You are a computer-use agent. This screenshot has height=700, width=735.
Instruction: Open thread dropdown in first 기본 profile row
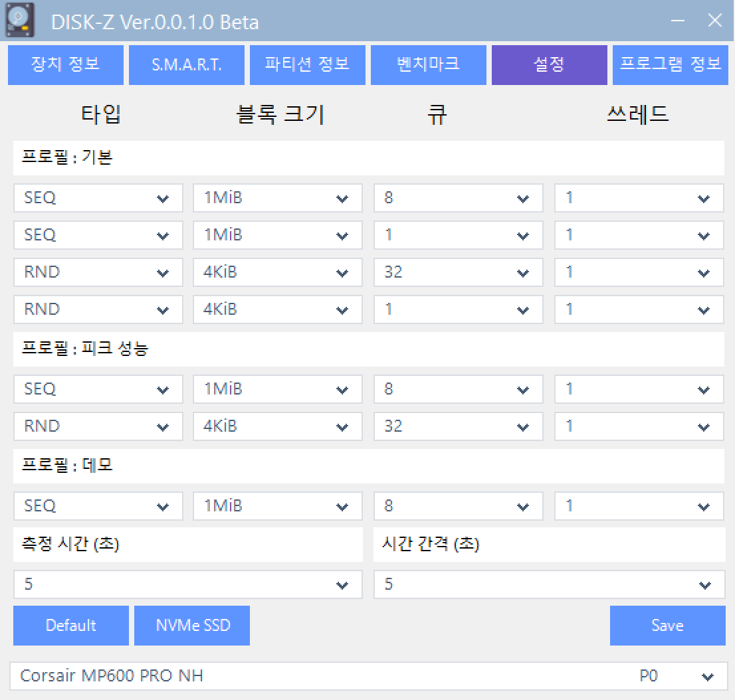tap(639, 198)
